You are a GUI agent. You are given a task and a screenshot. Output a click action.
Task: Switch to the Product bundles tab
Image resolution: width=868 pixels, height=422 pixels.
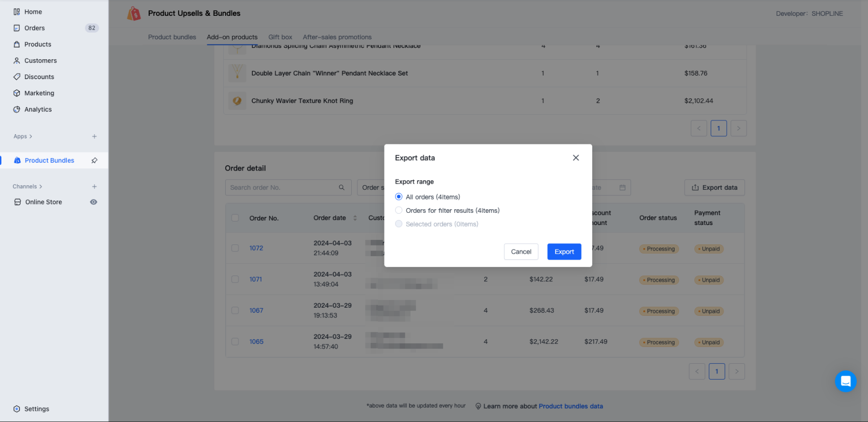[172, 37]
